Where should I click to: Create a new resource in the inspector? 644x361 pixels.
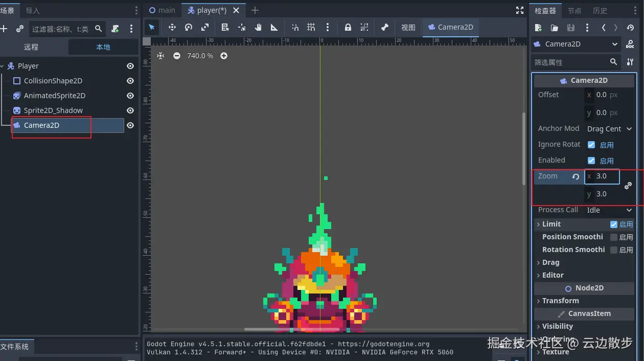point(538,28)
